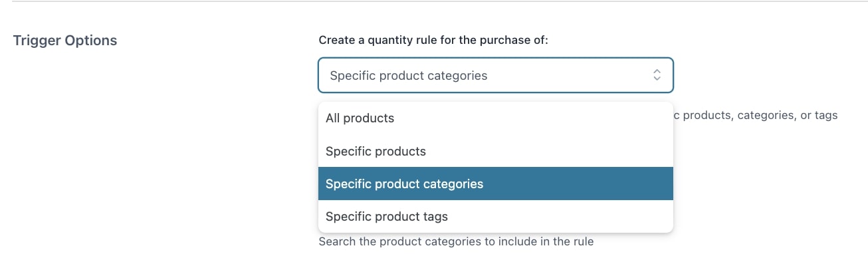Click the selected value text in combo box

point(409,76)
